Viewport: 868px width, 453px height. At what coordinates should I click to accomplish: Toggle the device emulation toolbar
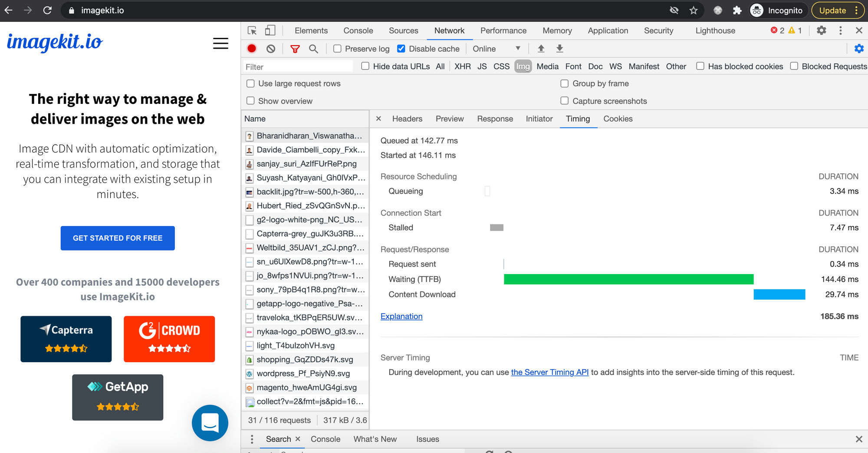[270, 30]
